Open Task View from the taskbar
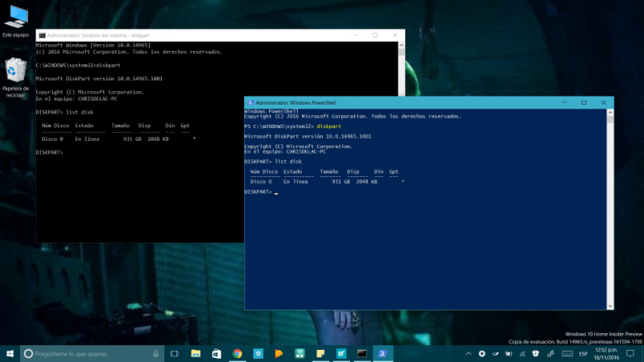Screen dimensions: 644x362 175,353
